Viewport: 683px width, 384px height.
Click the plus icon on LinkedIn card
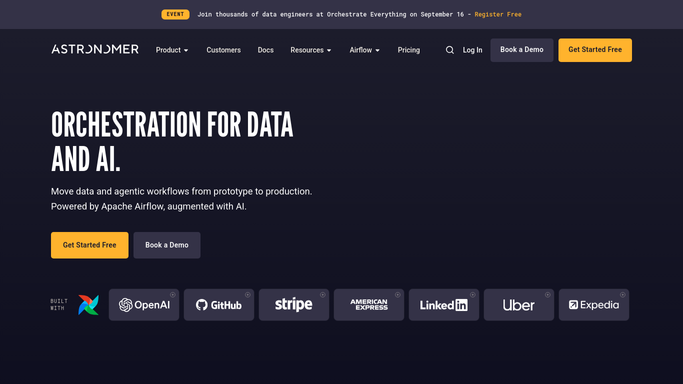(472, 295)
